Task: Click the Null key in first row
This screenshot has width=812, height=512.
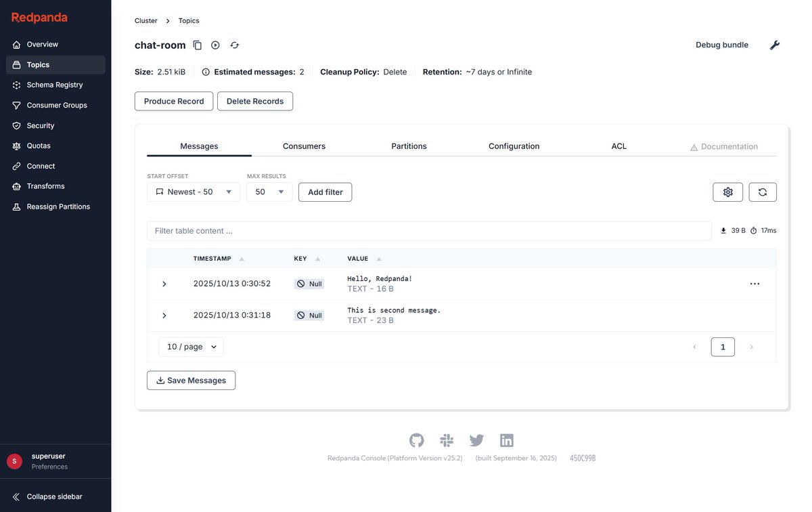Action: (309, 284)
